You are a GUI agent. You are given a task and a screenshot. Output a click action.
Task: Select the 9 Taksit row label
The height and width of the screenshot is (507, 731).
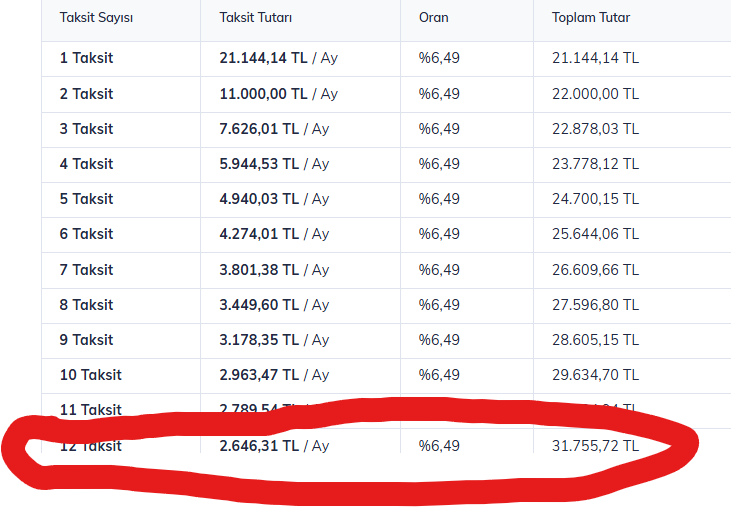(x=86, y=340)
